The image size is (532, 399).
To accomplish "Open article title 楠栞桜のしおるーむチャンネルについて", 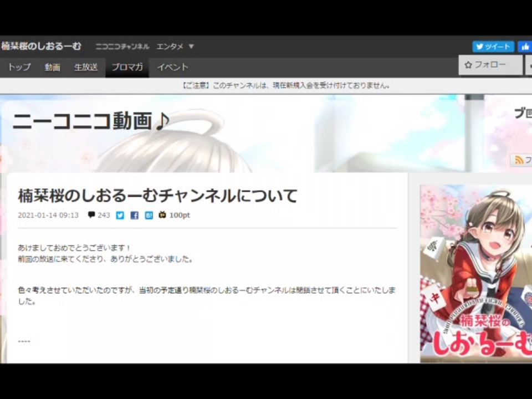I will pyautogui.click(x=158, y=196).
